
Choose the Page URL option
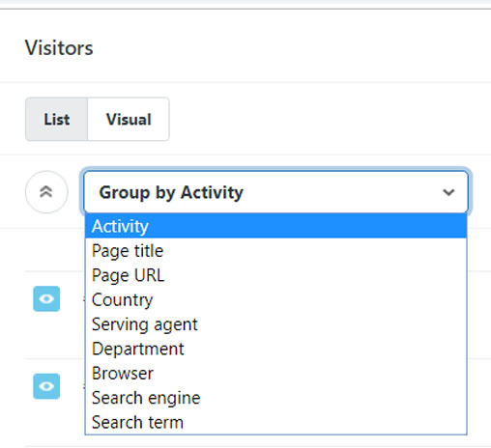275,275
